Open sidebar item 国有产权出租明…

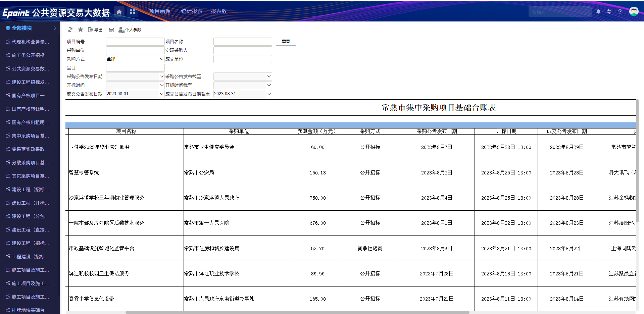[30, 122]
